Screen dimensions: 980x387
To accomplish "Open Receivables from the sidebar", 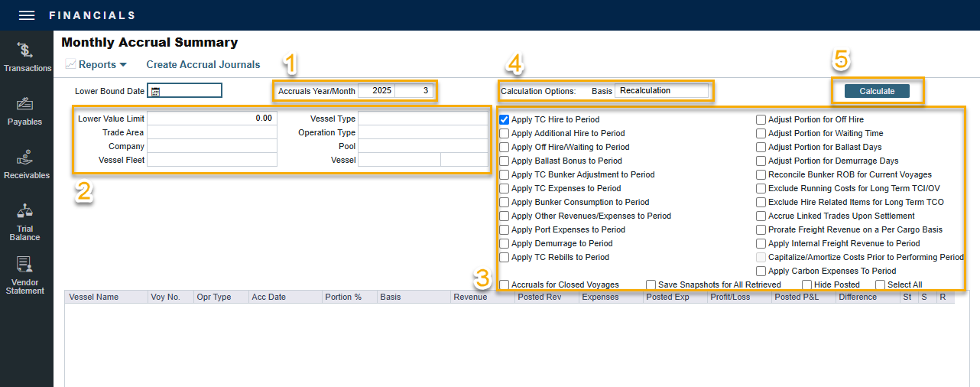I will tap(26, 164).
